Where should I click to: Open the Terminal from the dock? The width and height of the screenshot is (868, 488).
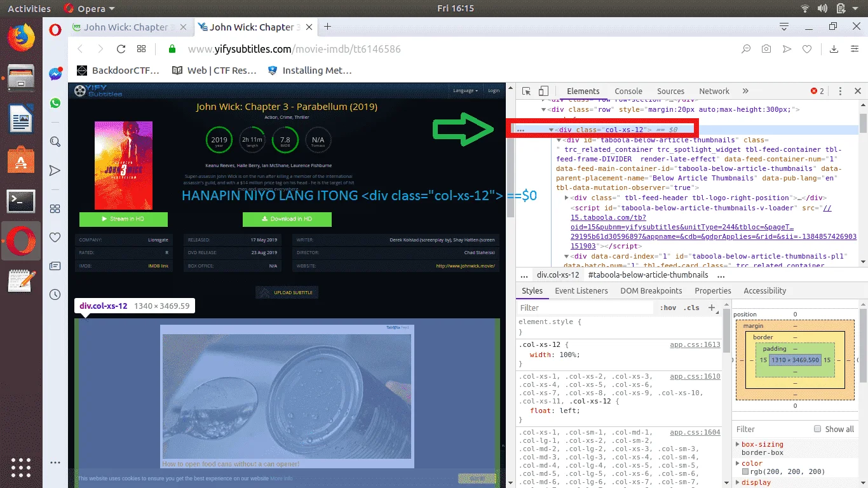20,201
